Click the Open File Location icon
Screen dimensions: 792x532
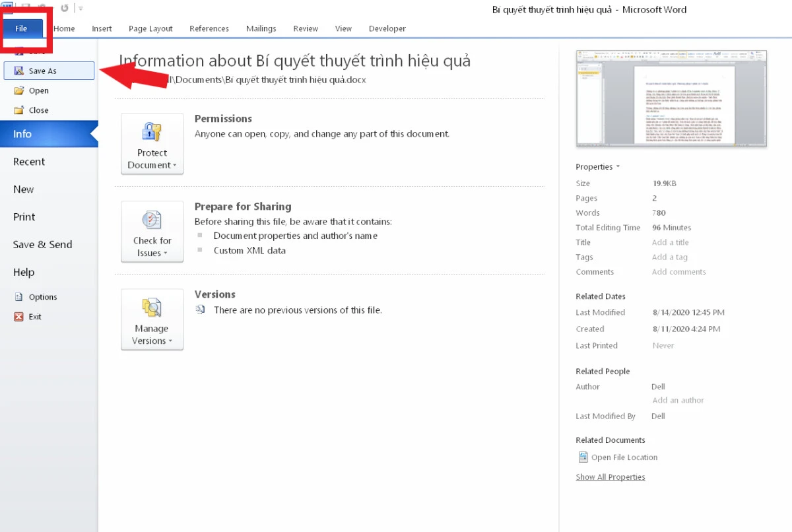[x=583, y=457]
